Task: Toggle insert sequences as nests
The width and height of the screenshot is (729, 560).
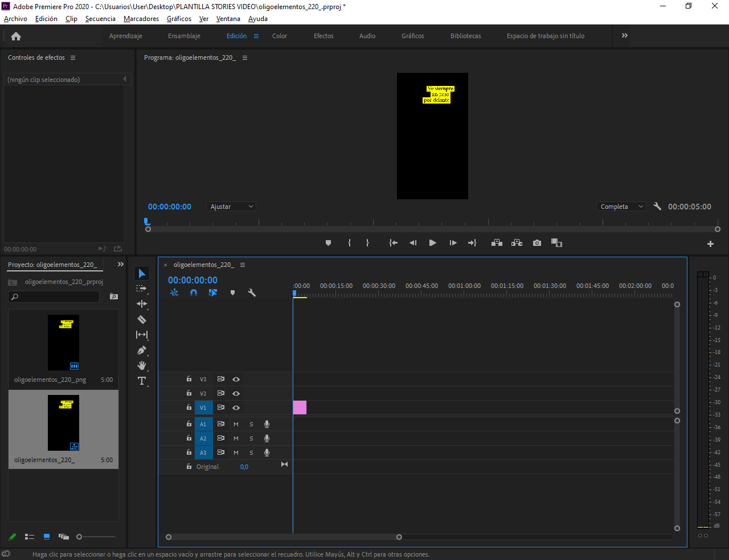Action: pos(174,293)
